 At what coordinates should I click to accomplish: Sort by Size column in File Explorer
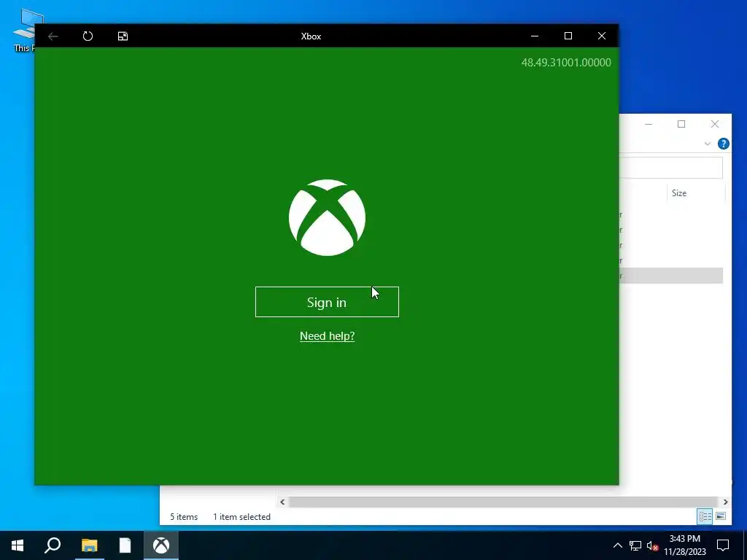(x=695, y=192)
